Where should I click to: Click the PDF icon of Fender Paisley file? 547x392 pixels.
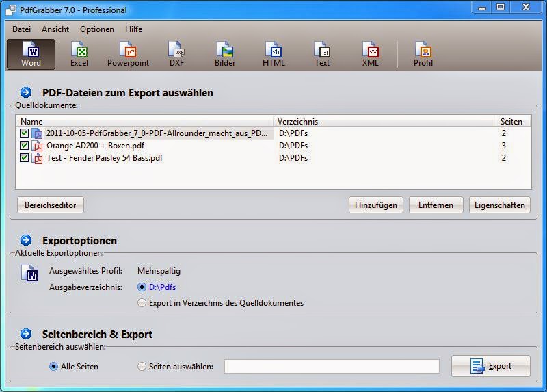point(38,158)
